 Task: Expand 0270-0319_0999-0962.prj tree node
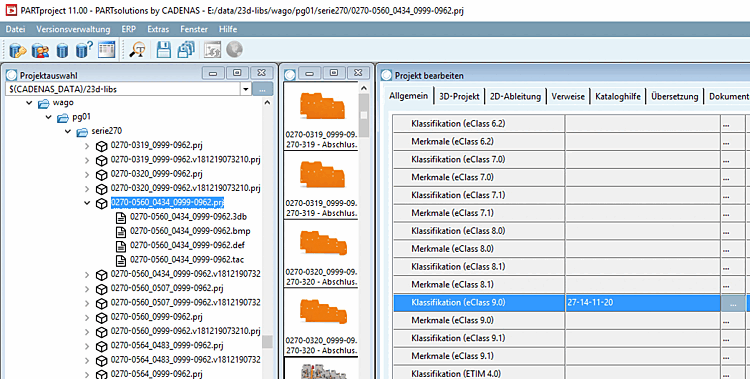(x=87, y=145)
